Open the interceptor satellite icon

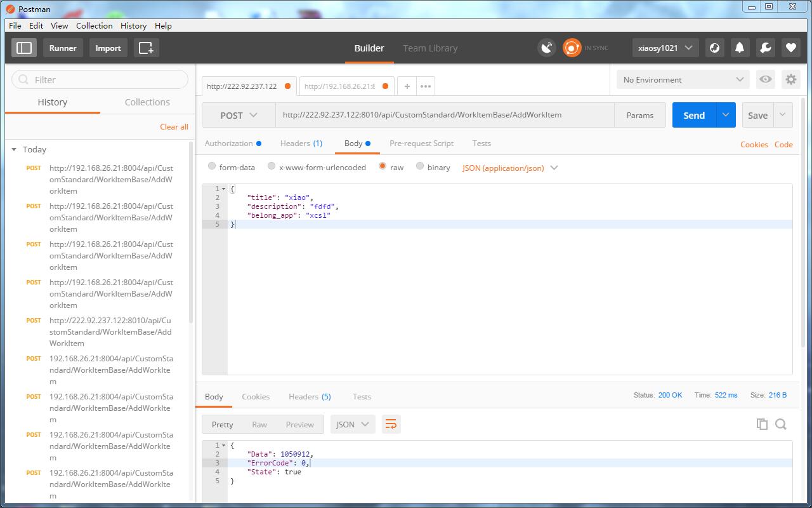point(546,48)
